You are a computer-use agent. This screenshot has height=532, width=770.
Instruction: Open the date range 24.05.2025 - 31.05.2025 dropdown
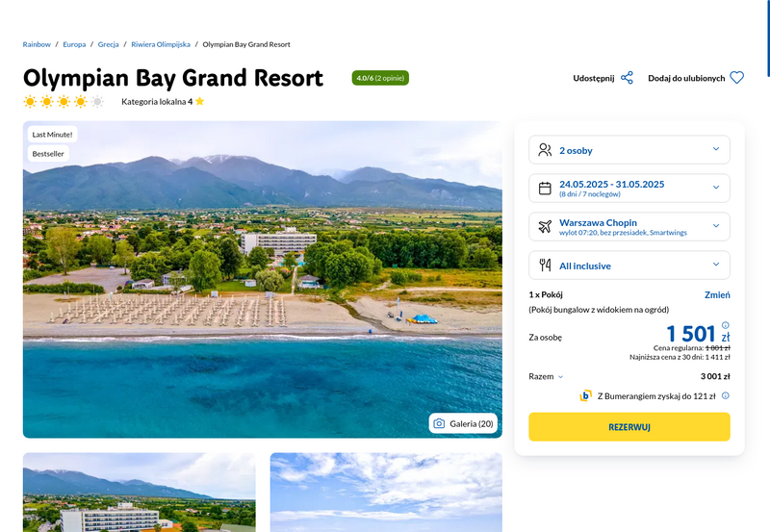[x=629, y=188]
